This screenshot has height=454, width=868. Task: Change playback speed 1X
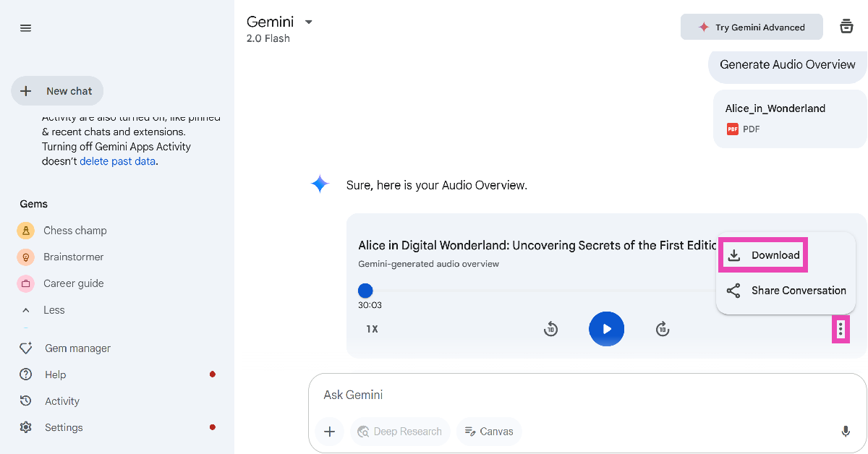tap(372, 329)
